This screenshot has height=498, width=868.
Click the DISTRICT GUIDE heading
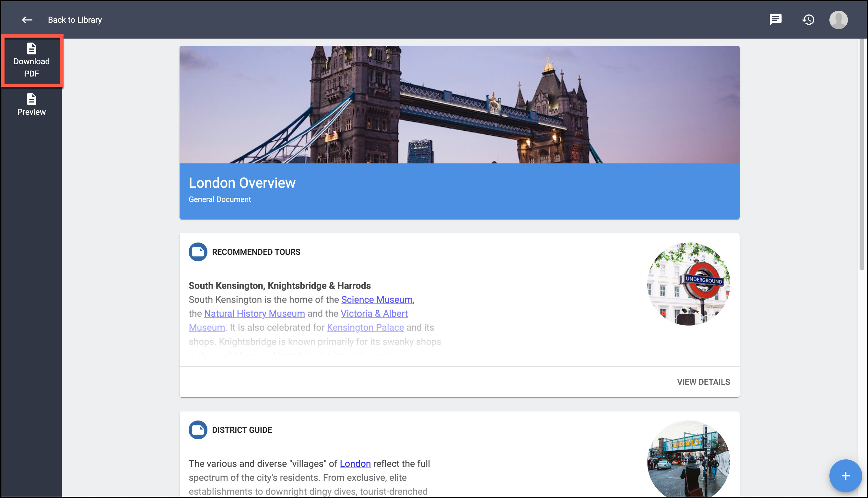click(242, 430)
